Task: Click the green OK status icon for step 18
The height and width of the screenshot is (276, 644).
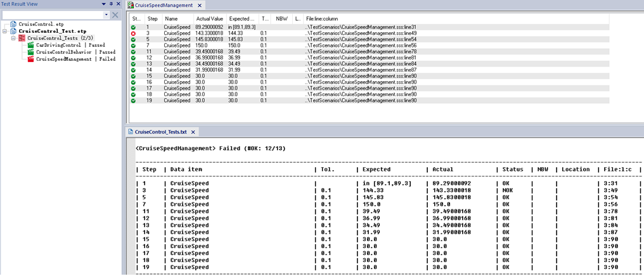Action: (134, 95)
